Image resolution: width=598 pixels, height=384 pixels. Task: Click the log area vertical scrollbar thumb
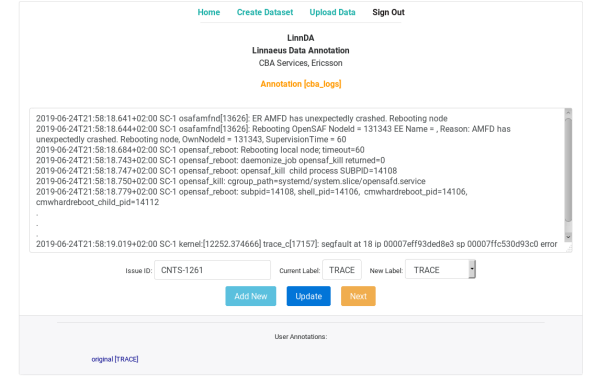tap(568, 170)
